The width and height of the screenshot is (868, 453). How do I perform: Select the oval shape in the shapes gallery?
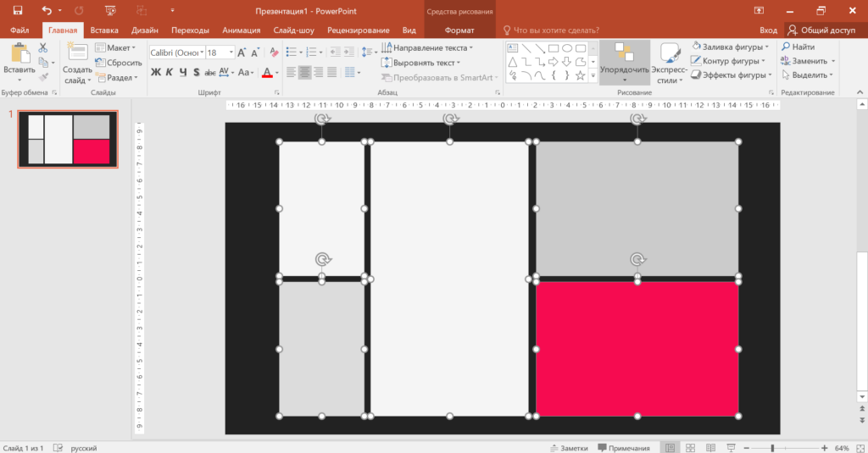coord(567,48)
